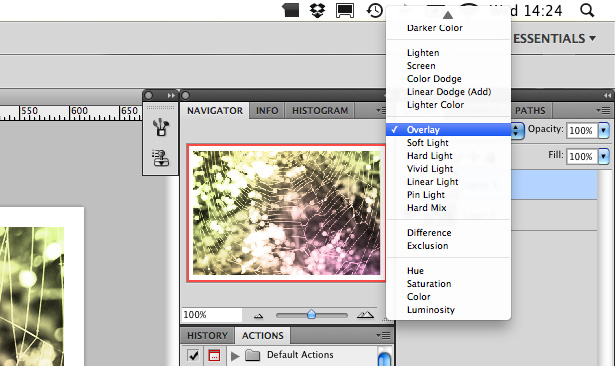The width and height of the screenshot is (615, 366).
Task: Switch to the History tab
Action: (x=207, y=336)
